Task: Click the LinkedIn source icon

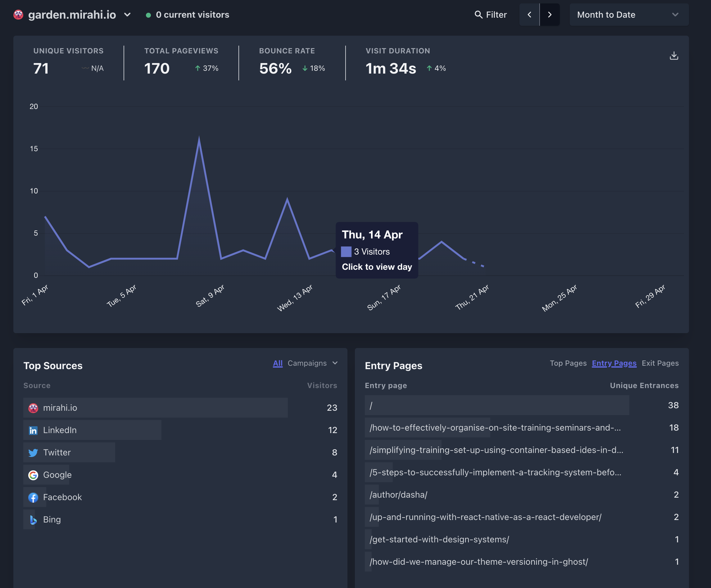Action: pyautogui.click(x=33, y=430)
